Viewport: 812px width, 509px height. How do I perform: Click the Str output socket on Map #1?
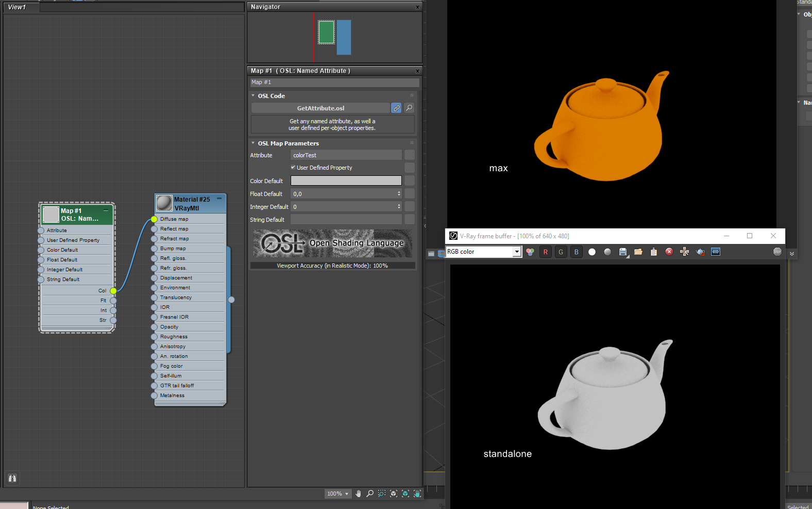tap(113, 320)
